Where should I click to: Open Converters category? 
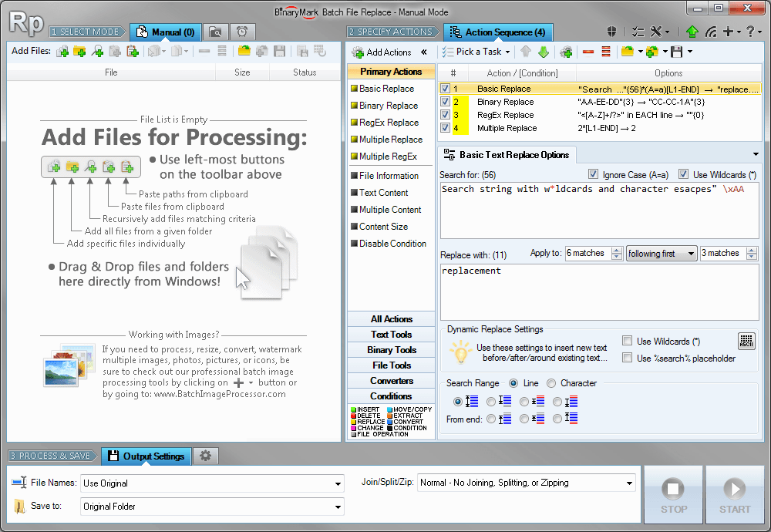392,381
